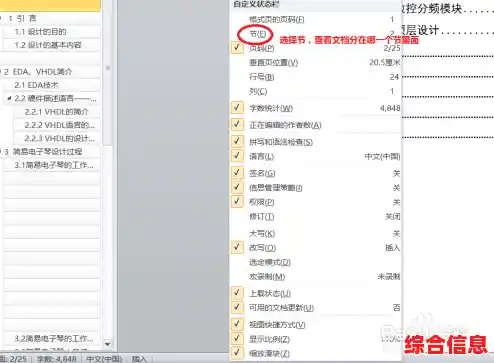Jump to heading 2.1 EDA技术

(36, 85)
